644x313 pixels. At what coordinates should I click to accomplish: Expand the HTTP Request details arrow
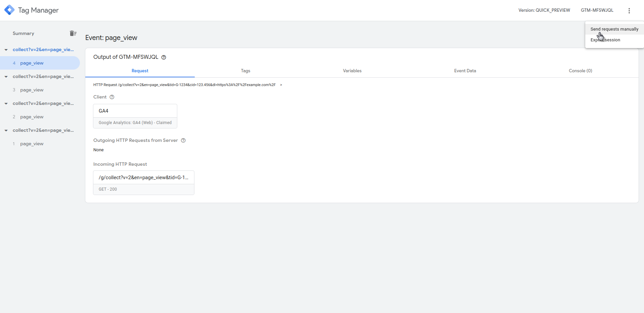[281, 85]
